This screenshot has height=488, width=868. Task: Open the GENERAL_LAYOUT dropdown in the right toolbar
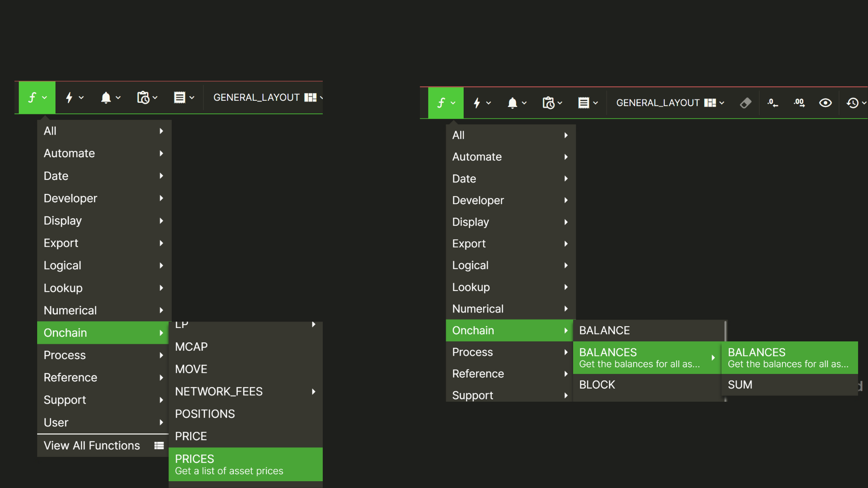[670, 103]
